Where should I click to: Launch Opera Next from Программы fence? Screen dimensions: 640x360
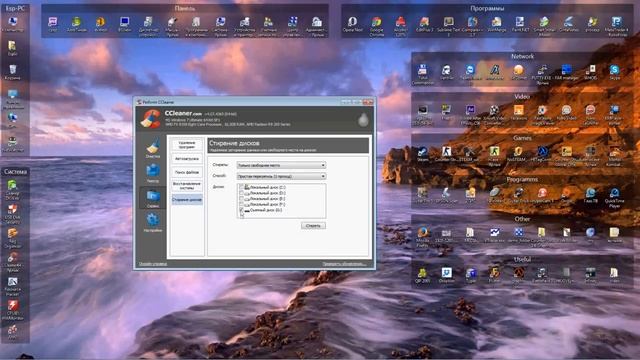[353, 24]
